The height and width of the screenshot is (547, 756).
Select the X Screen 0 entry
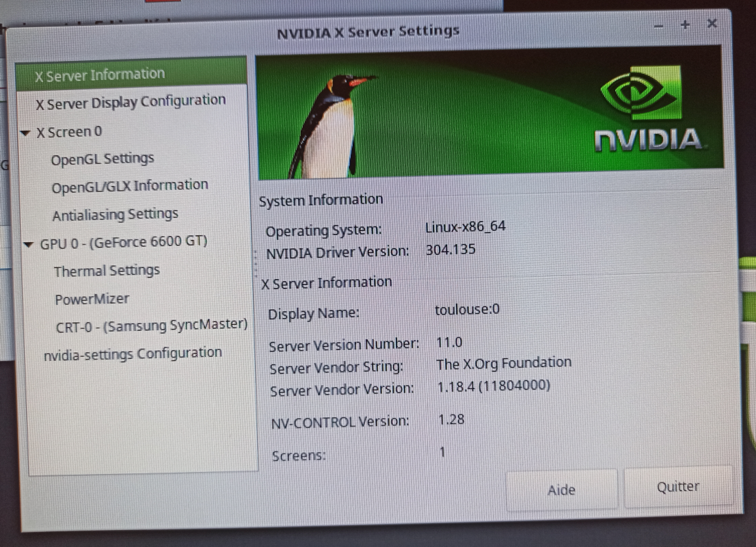pyautogui.click(x=70, y=132)
